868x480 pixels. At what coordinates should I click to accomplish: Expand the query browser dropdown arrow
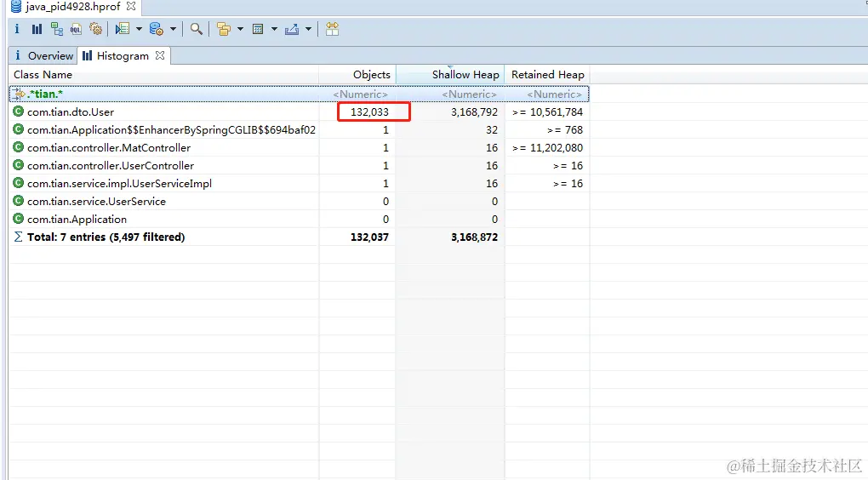click(x=173, y=29)
